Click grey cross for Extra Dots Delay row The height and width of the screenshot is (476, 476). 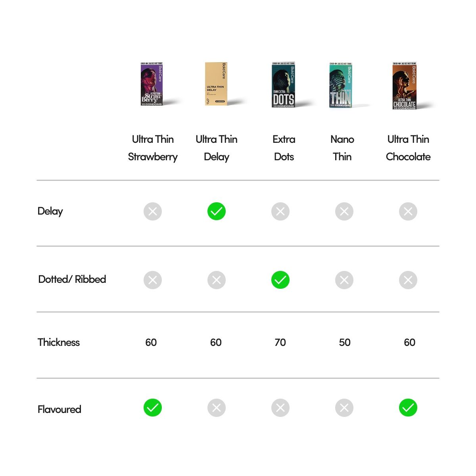tap(280, 211)
